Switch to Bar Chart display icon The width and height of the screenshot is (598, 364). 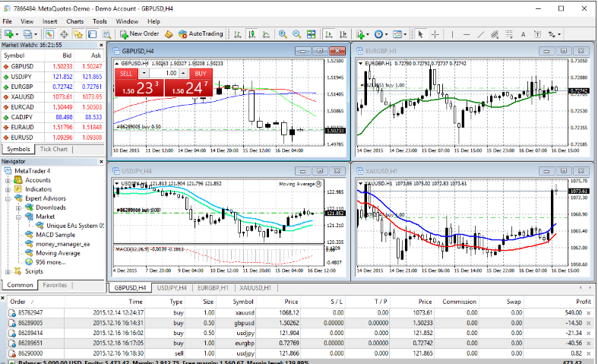pyautogui.click(x=238, y=34)
